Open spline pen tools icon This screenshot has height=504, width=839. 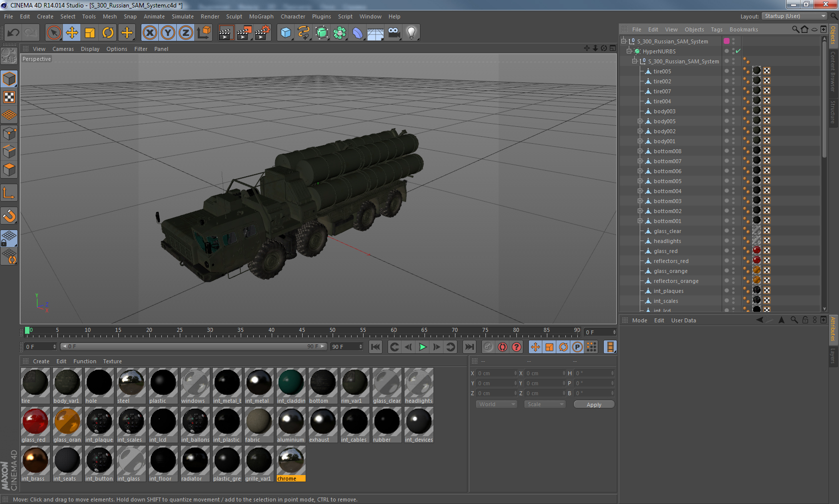(x=304, y=33)
